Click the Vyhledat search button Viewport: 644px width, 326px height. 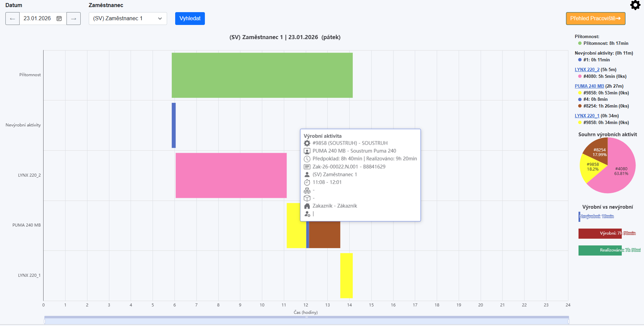click(x=190, y=19)
